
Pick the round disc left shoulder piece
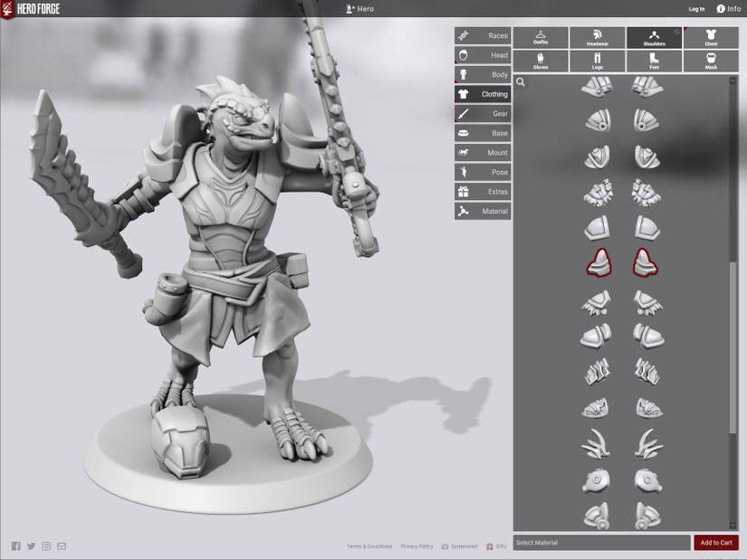596,480
